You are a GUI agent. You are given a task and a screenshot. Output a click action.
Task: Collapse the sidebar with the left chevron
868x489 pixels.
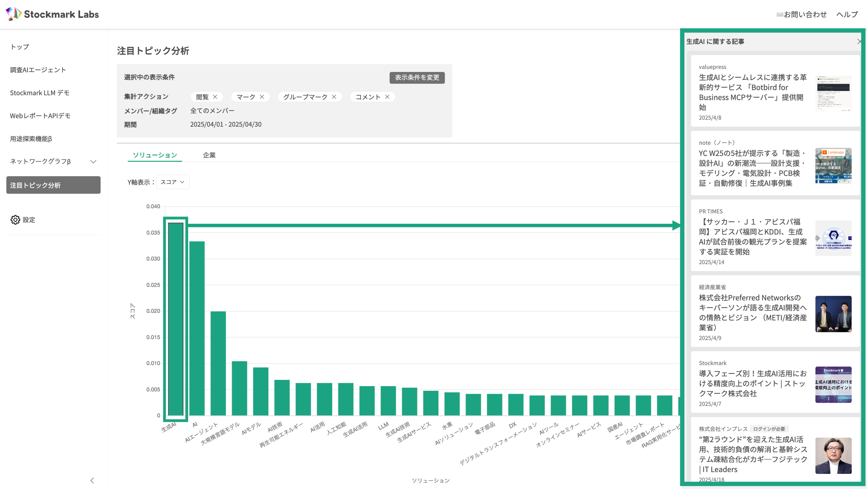pyautogui.click(x=92, y=480)
